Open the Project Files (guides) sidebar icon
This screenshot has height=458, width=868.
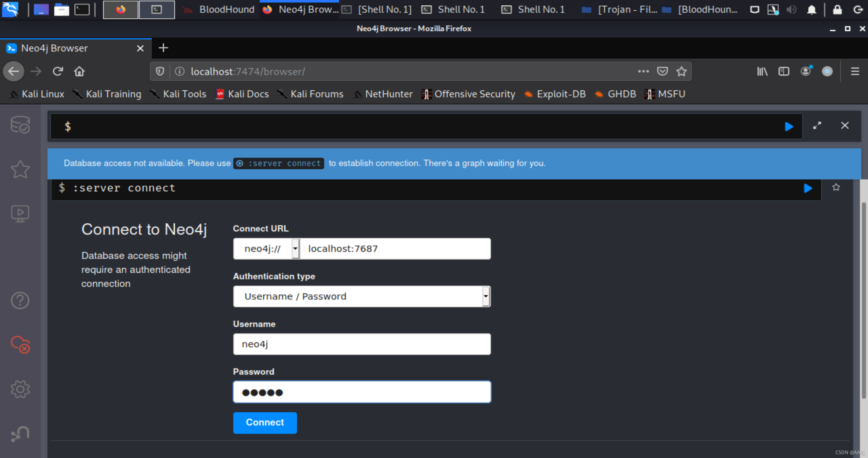click(20, 213)
